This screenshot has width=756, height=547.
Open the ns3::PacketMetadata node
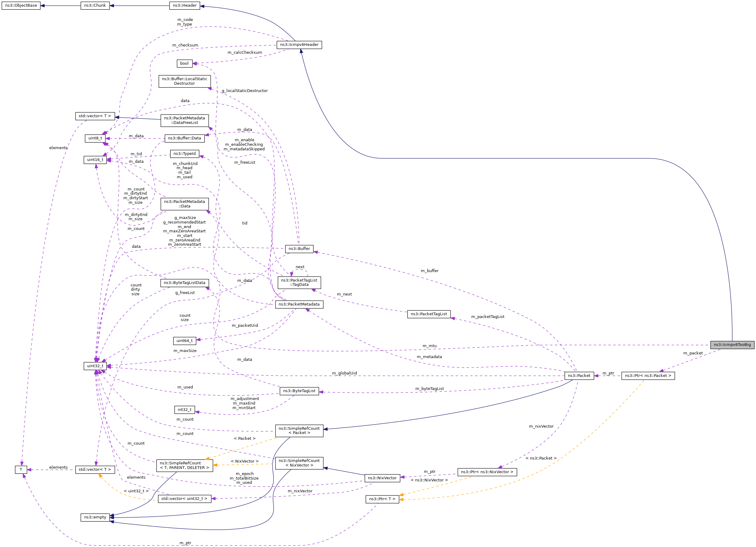299,305
